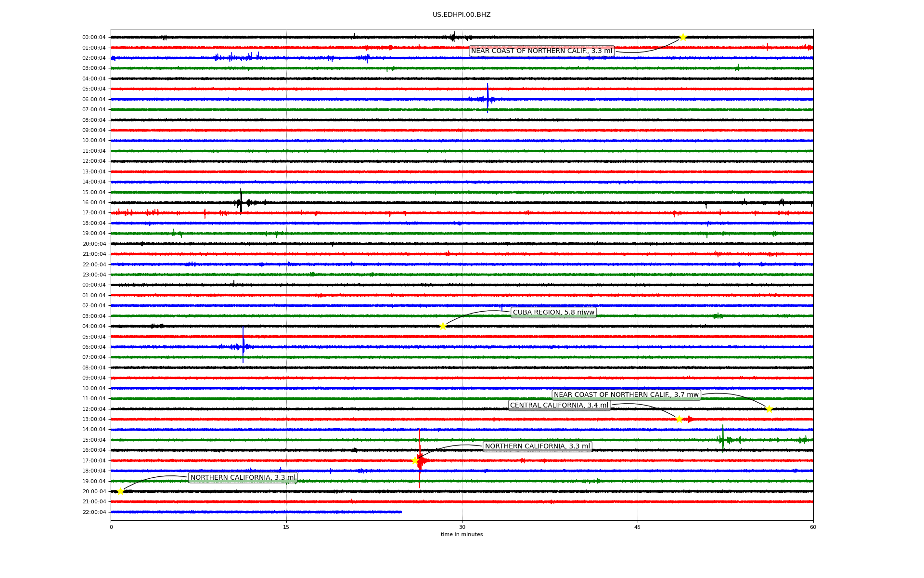924x578 pixels.
Task: Click the CUBA REGION, 5.8 mww label
Action: click(553, 313)
